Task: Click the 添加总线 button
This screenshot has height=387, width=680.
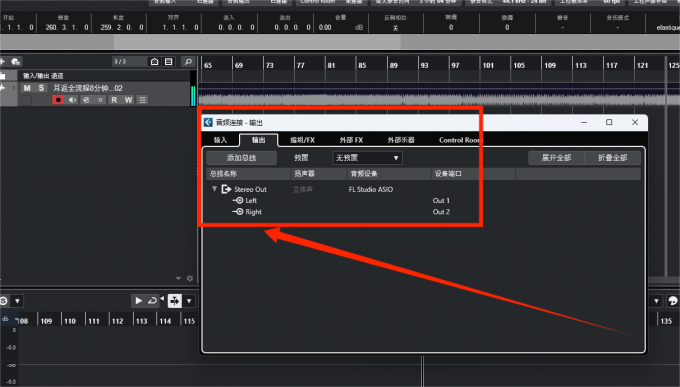Action: coord(241,158)
